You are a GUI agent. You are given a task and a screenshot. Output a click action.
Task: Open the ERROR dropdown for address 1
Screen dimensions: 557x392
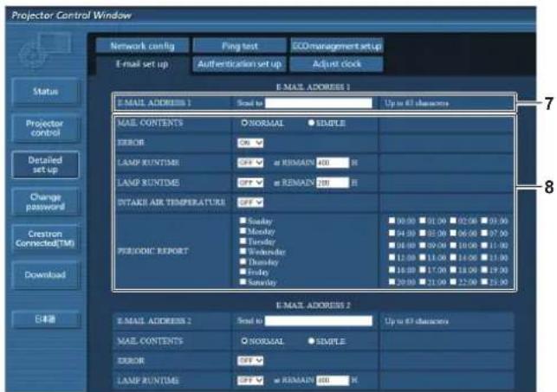coord(250,143)
